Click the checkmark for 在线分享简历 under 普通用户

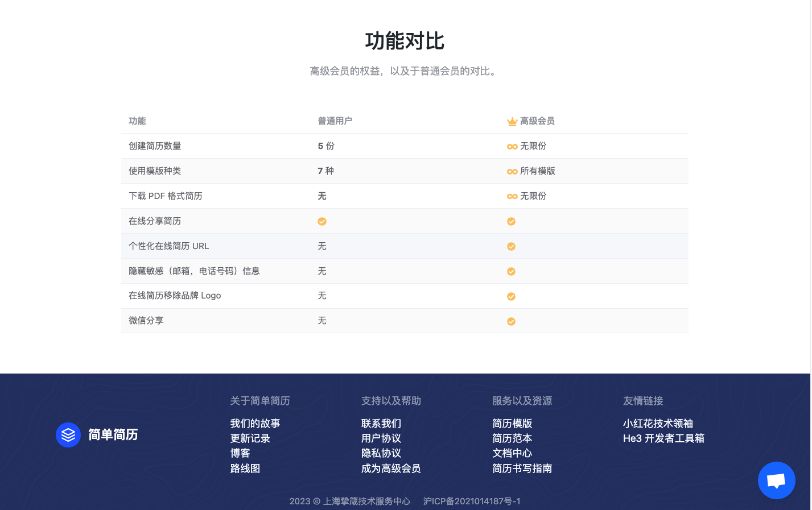[x=322, y=221]
